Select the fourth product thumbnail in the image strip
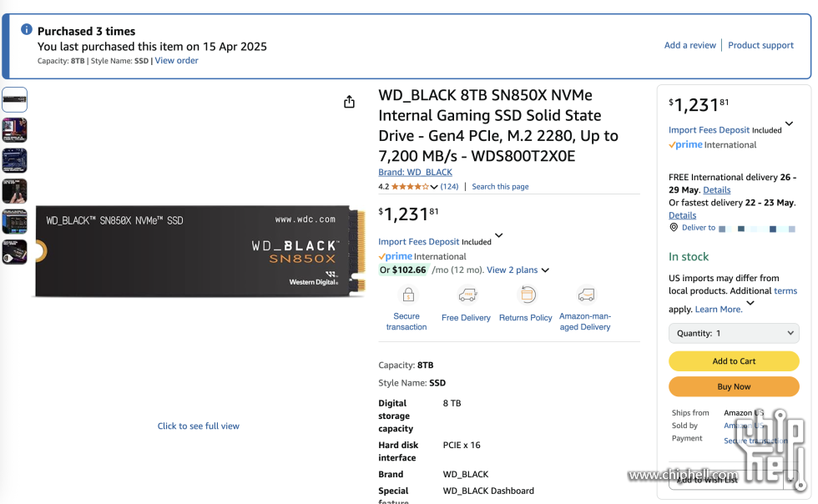This screenshot has width=818, height=504. tap(15, 191)
